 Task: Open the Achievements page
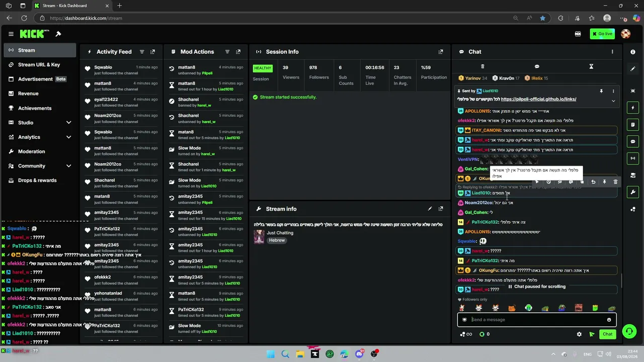40,108
